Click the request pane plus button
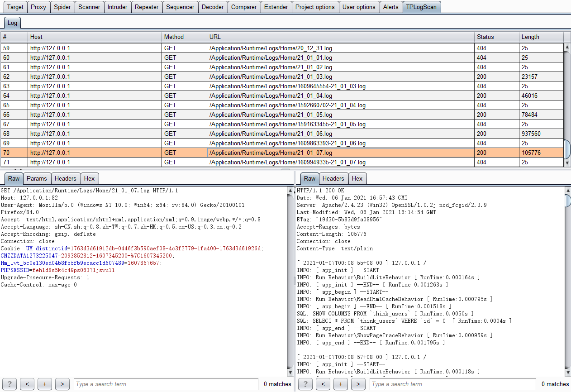The width and height of the screenshot is (571, 392). (x=45, y=384)
